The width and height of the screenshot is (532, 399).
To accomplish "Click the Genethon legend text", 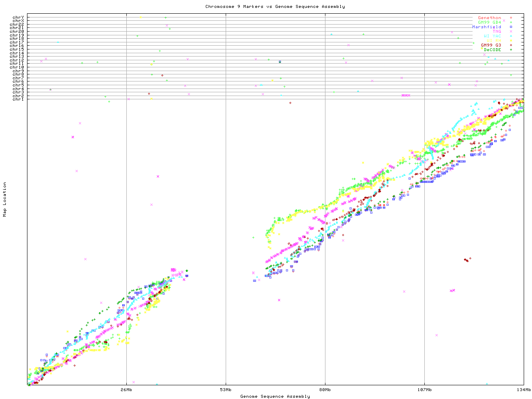I will pos(490,18).
